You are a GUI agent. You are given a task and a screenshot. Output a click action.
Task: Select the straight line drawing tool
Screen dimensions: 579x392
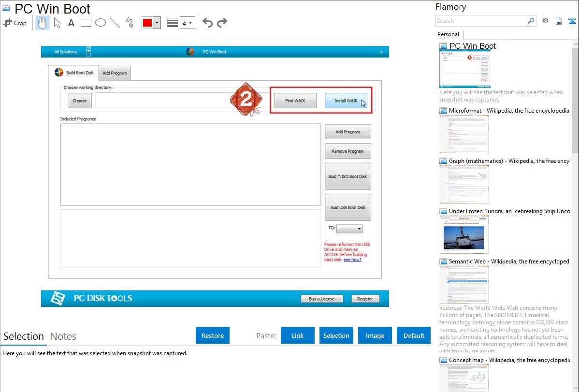[x=115, y=23]
